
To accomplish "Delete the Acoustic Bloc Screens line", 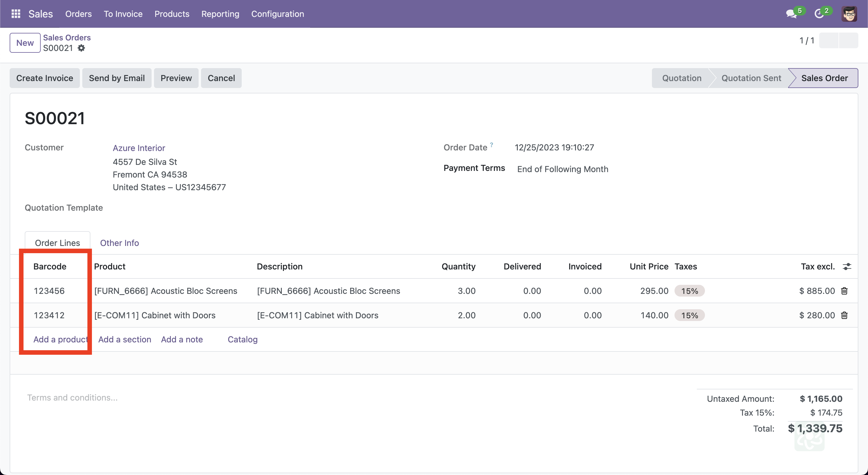I will (844, 291).
